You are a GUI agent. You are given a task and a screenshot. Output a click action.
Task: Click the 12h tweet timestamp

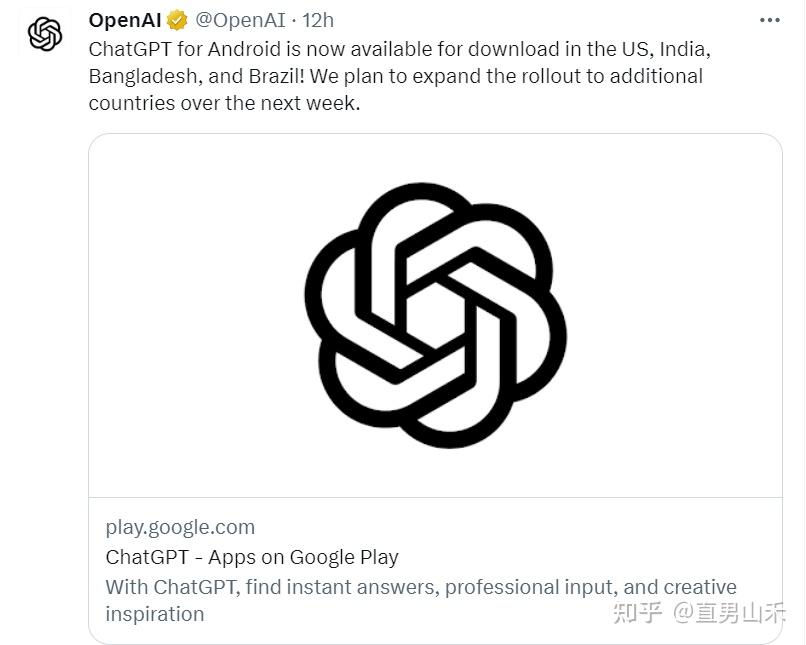click(x=318, y=21)
